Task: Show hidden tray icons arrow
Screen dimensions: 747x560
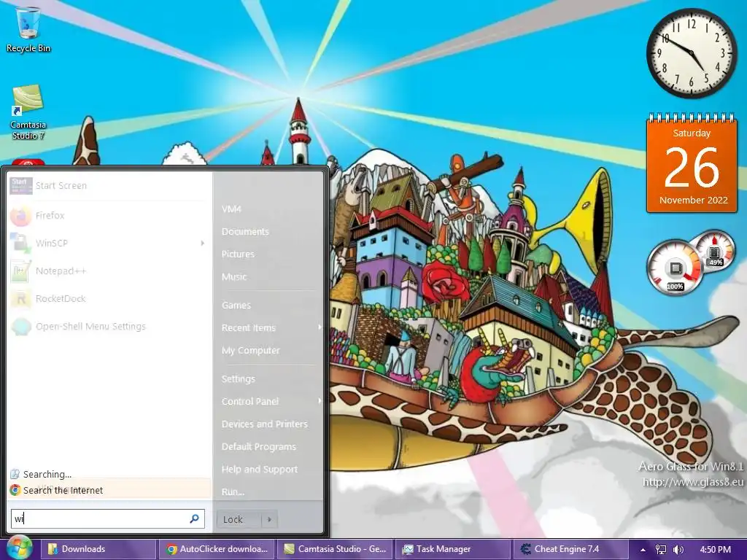Action: tap(643, 550)
